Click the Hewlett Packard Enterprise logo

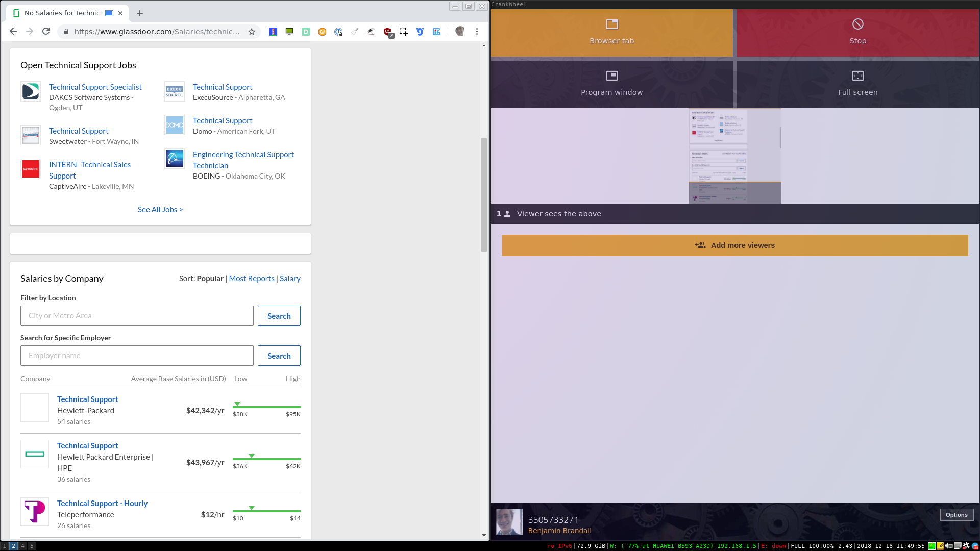click(x=35, y=454)
